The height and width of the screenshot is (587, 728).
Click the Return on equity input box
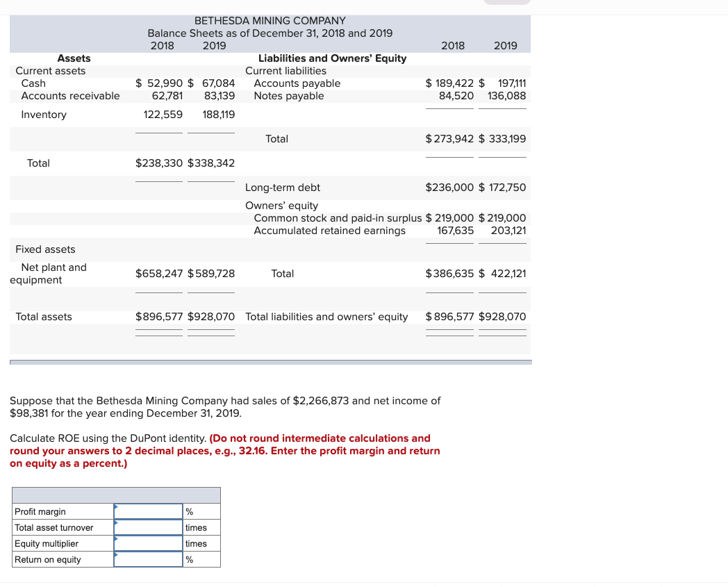click(x=148, y=559)
